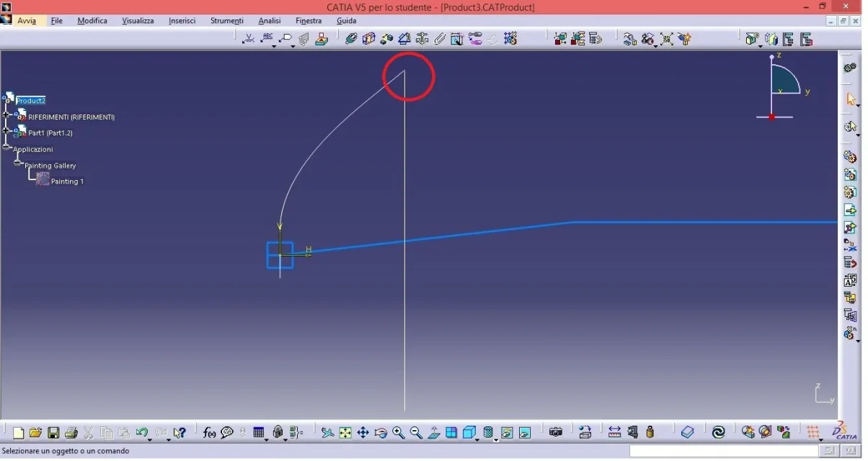Select the Fit All In view icon
Image resolution: width=868 pixels, height=461 pixels.
(x=345, y=433)
